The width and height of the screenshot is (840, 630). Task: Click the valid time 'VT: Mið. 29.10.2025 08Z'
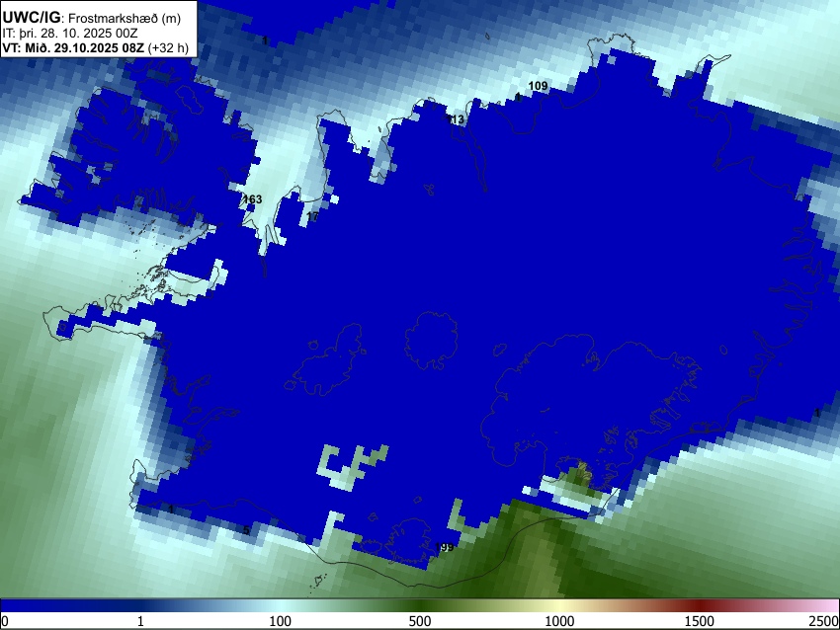coord(73,47)
